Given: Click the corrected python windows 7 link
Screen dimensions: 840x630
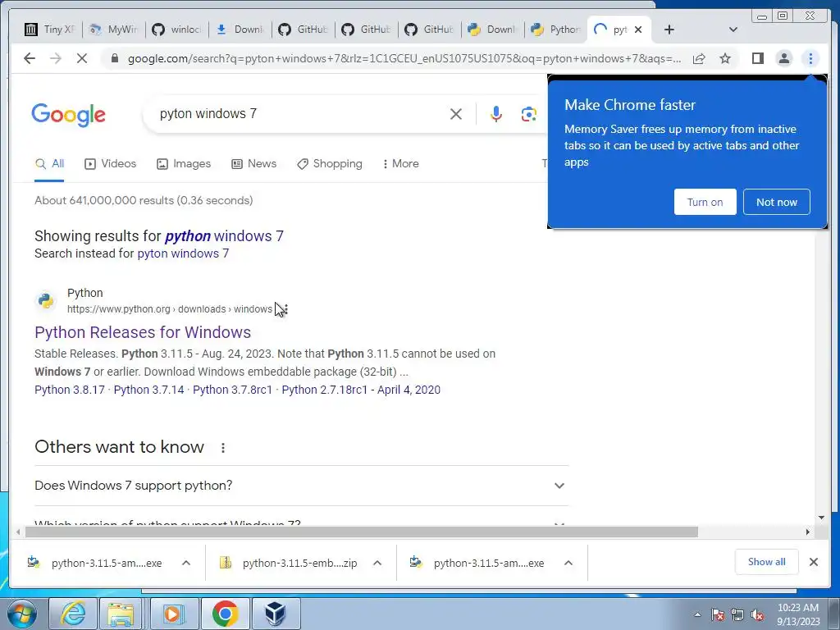Looking at the screenshot, I should [x=225, y=236].
